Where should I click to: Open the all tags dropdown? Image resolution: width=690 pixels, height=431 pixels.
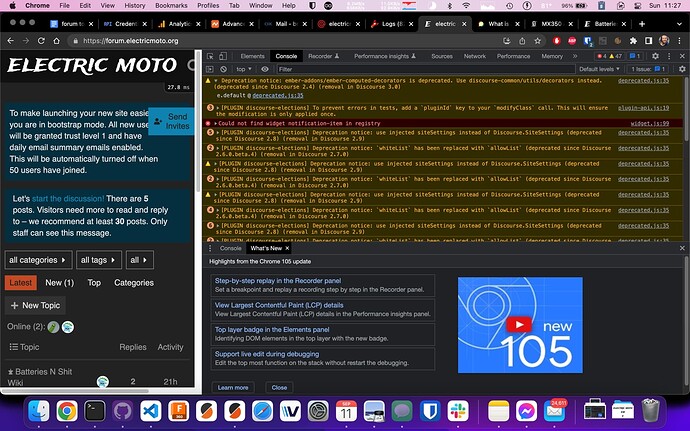[x=98, y=260]
